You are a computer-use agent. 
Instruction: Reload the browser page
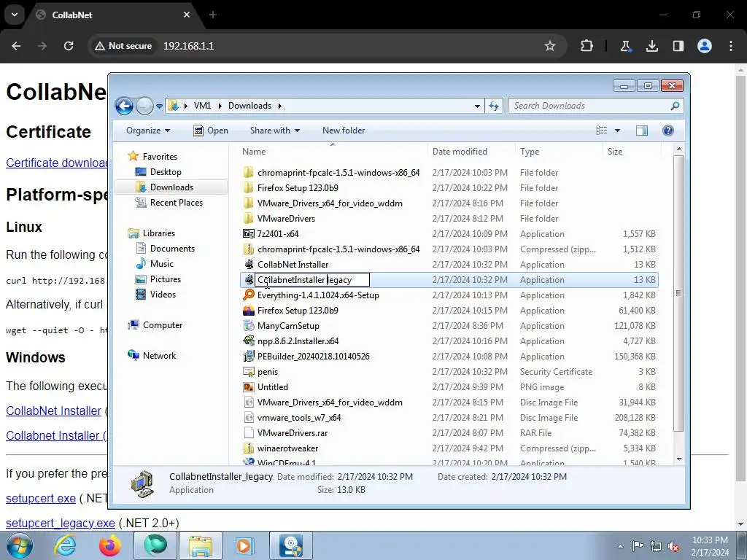[69, 46]
